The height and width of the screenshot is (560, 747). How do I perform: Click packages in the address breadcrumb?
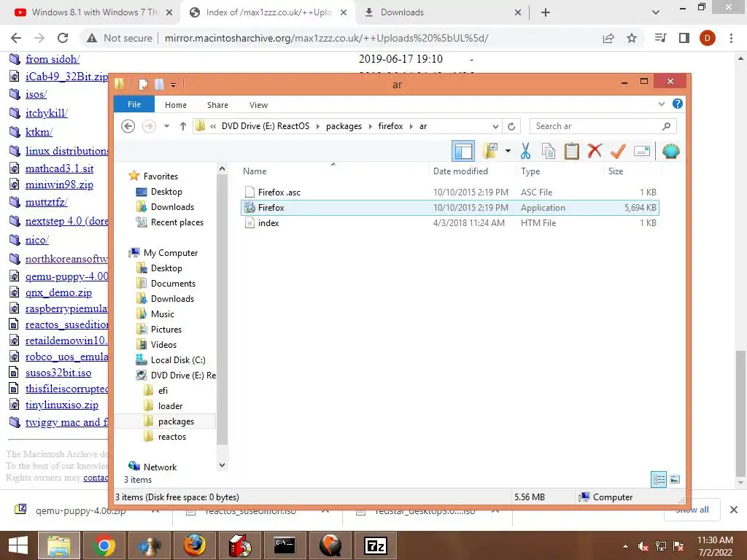[x=344, y=126]
